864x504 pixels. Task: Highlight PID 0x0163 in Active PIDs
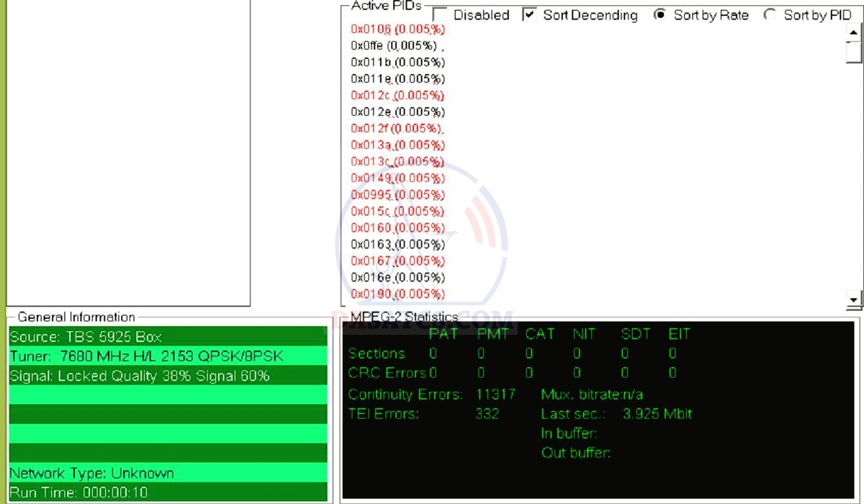[x=397, y=245]
